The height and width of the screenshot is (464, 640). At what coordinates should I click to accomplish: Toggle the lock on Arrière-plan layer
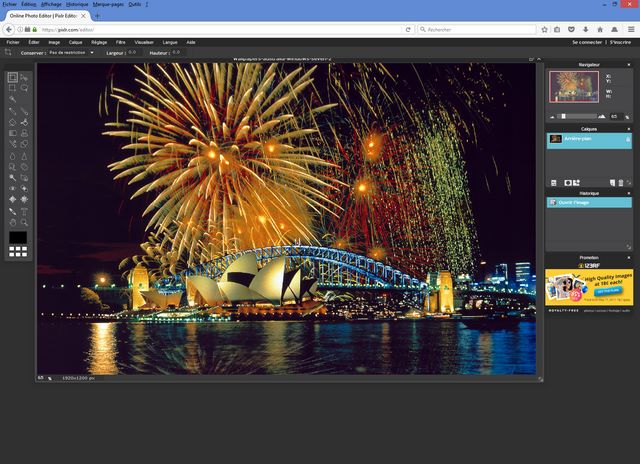pos(627,139)
